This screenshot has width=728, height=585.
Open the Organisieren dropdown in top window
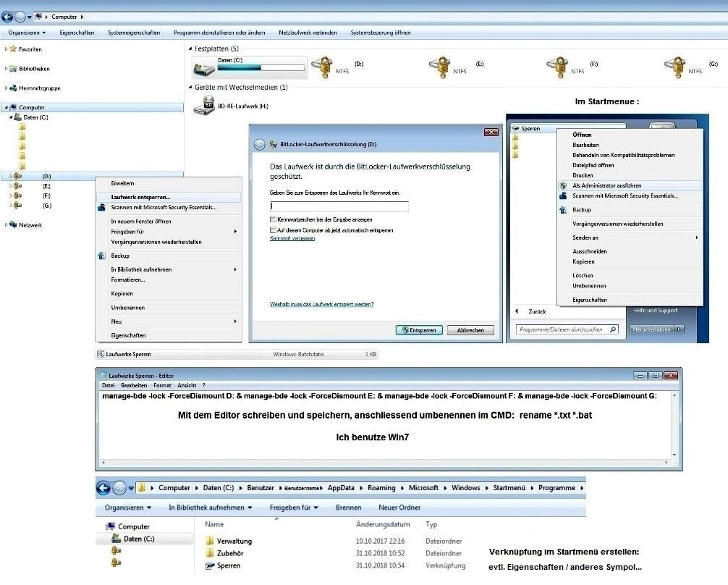pos(27,33)
